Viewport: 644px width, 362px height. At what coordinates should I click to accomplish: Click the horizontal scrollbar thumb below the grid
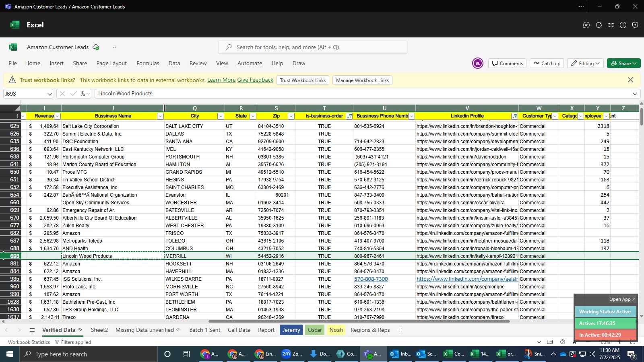pyautogui.click(x=359, y=321)
